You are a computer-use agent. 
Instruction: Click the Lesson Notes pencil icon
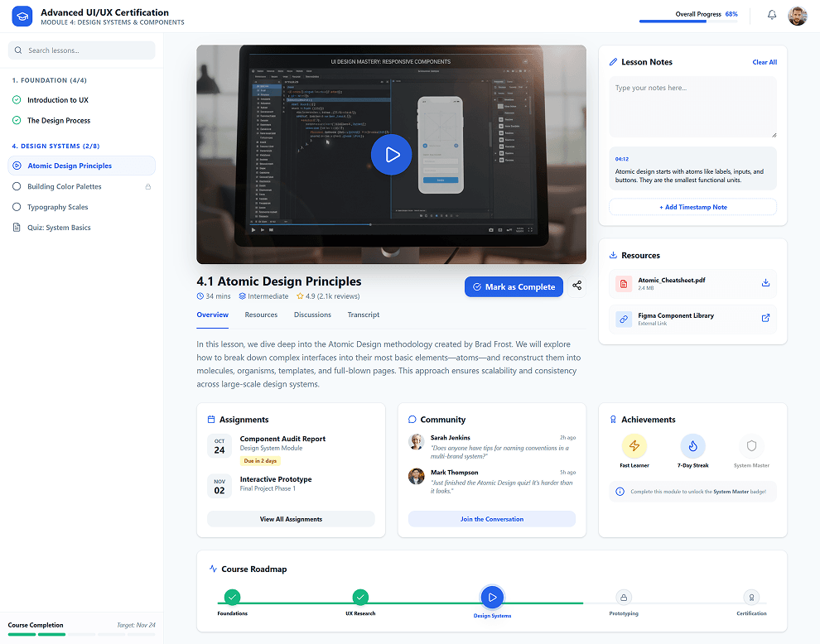point(613,62)
